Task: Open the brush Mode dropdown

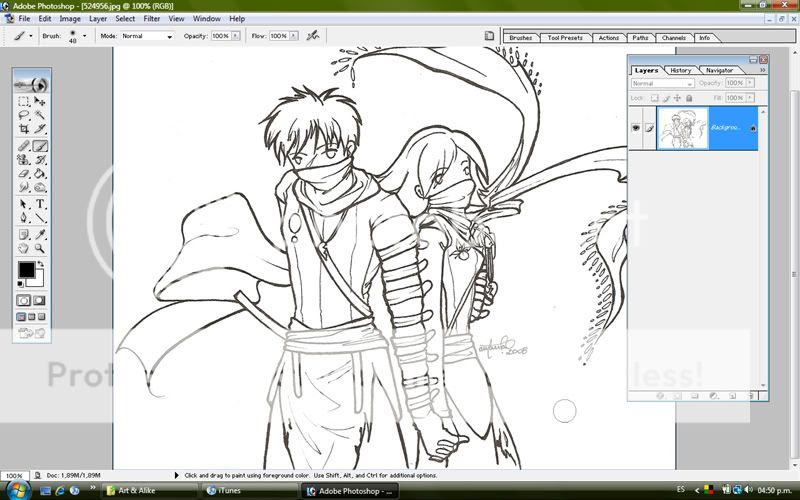Action: coord(148,36)
